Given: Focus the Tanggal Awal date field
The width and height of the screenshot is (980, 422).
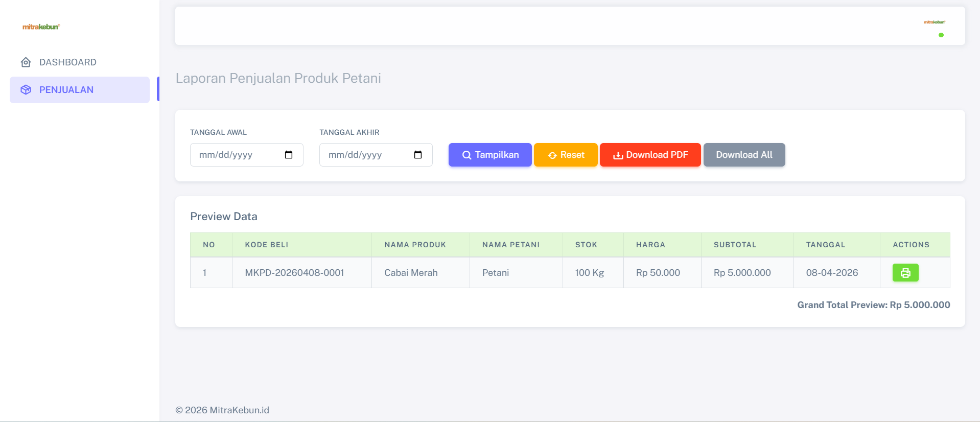Looking at the screenshot, I should [x=247, y=155].
